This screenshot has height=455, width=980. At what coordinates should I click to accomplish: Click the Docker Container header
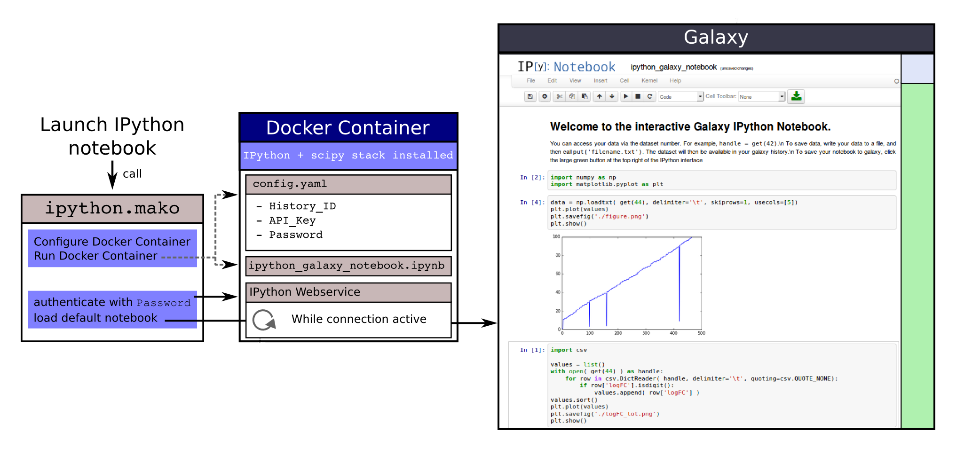[348, 128]
